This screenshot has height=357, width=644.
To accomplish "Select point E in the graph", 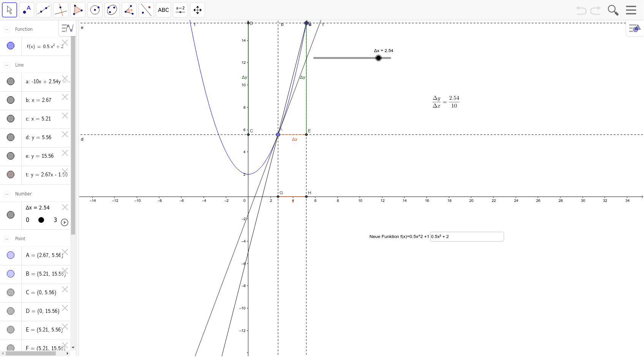I will [306, 135].
